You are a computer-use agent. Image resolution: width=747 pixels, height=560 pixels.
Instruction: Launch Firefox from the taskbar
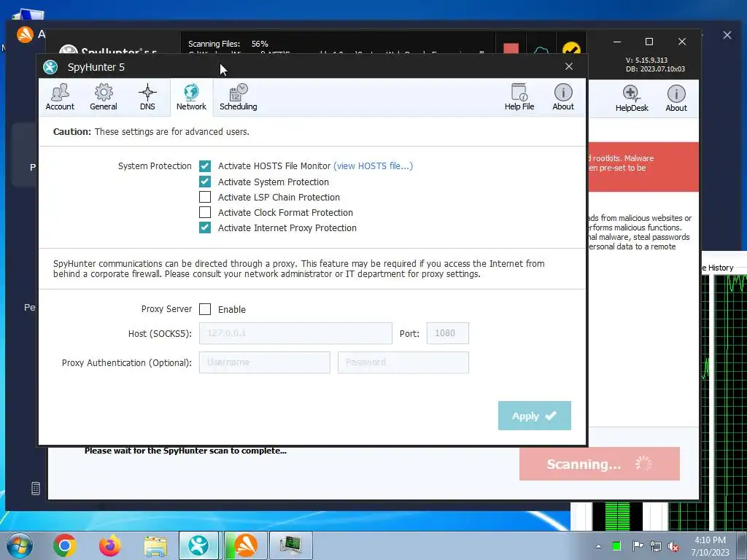110,545
